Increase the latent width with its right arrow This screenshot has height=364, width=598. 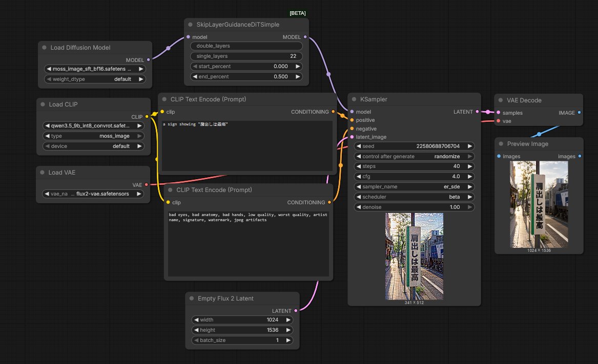click(x=288, y=320)
